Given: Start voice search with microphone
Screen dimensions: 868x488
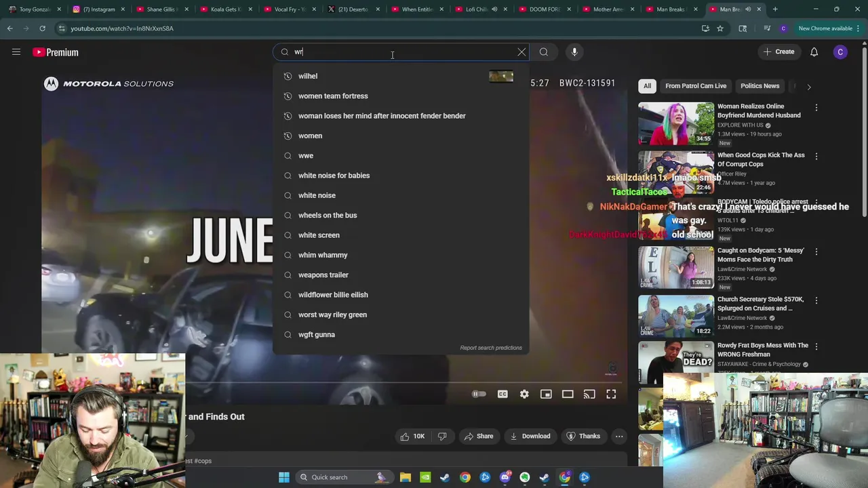Looking at the screenshot, I should click(x=574, y=52).
